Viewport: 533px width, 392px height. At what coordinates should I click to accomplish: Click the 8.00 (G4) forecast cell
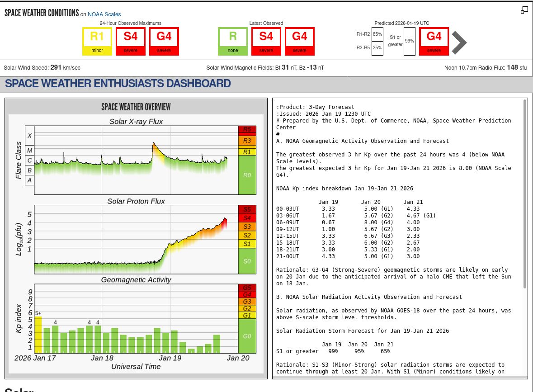(x=379, y=222)
